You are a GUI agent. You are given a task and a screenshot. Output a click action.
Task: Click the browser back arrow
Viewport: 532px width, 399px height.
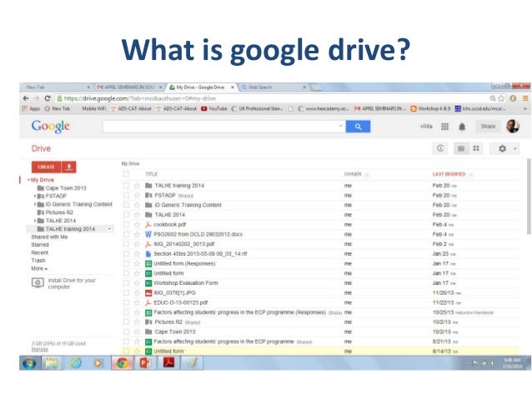[26, 98]
